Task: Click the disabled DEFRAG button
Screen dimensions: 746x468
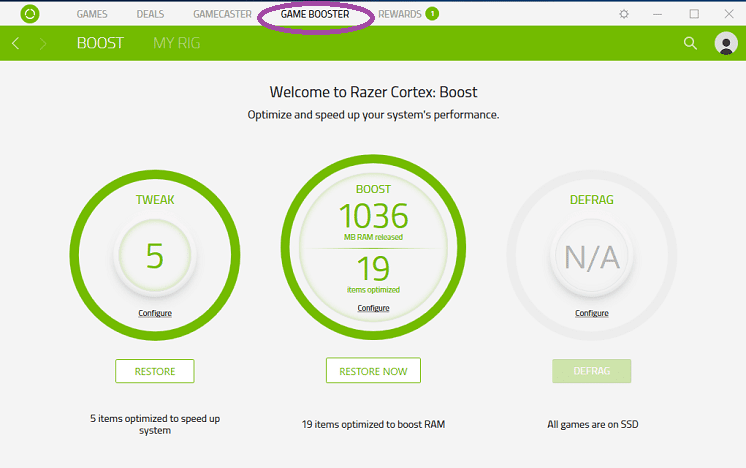Action: click(592, 371)
